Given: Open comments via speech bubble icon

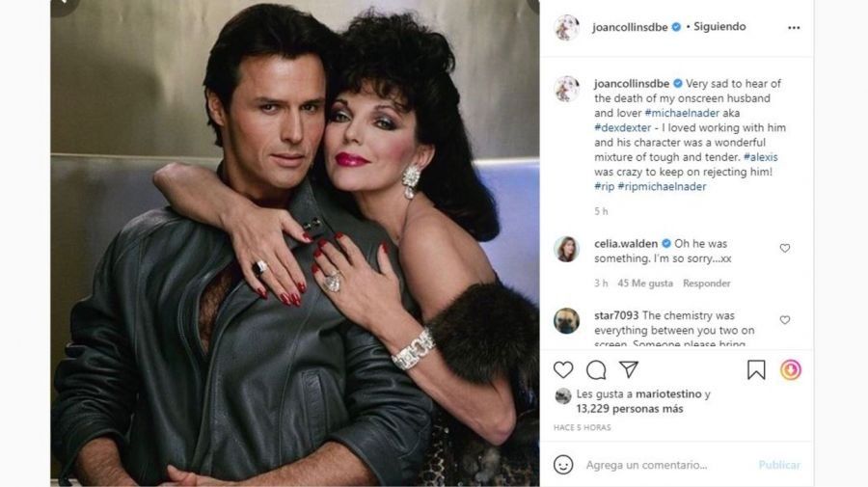Looking at the screenshot, I should [596, 370].
